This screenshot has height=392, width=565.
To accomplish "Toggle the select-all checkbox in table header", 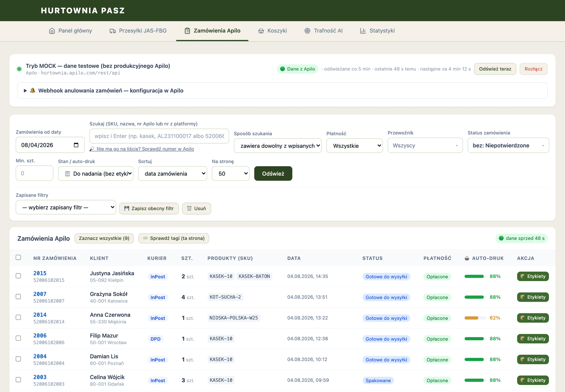I will tap(18, 257).
